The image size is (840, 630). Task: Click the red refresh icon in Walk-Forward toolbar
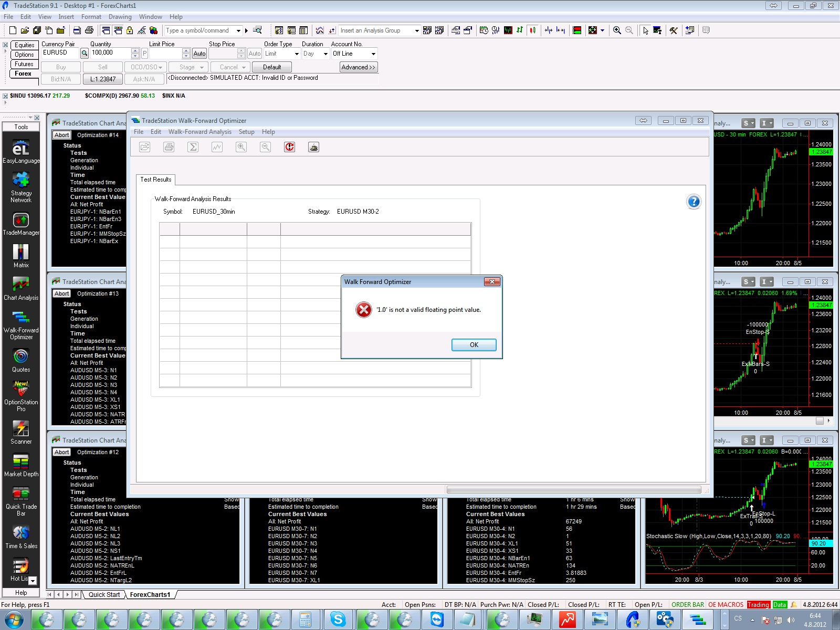[x=289, y=147]
